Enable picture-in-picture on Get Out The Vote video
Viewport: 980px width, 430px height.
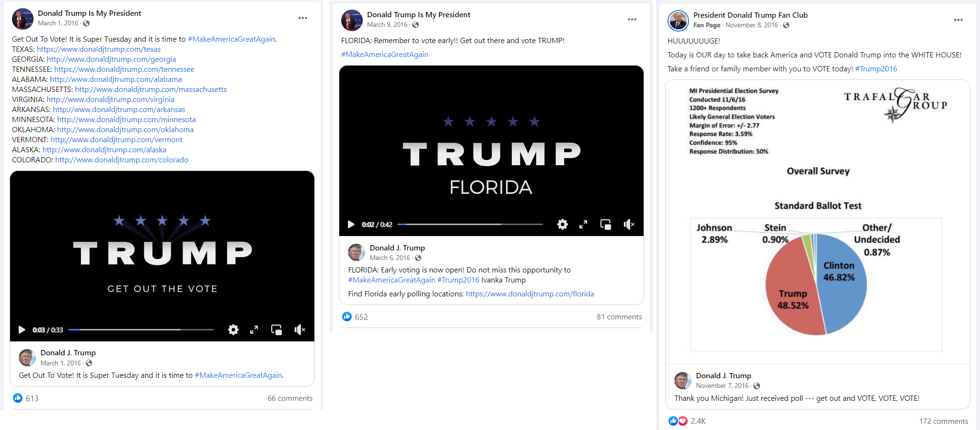point(277,330)
